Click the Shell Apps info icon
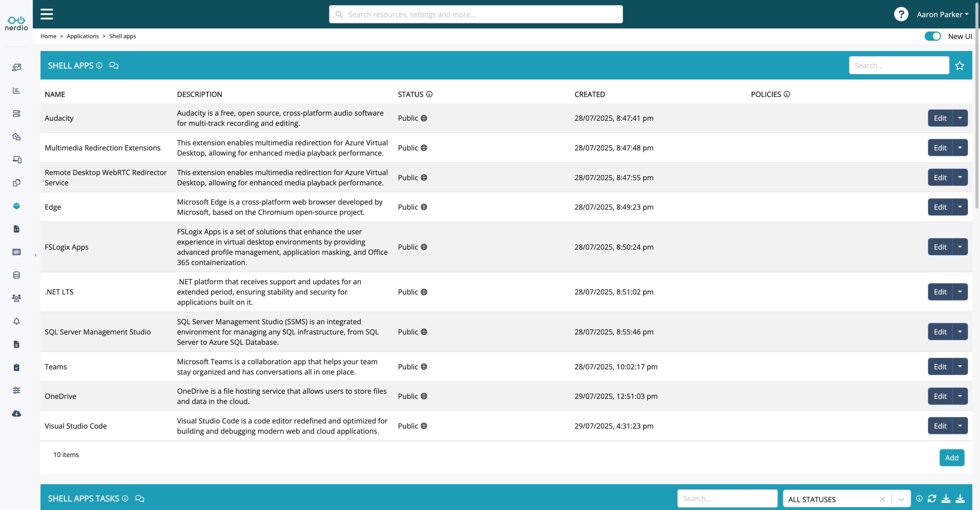Image resolution: width=980 pixels, height=510 pixels. tap(99, 66)
